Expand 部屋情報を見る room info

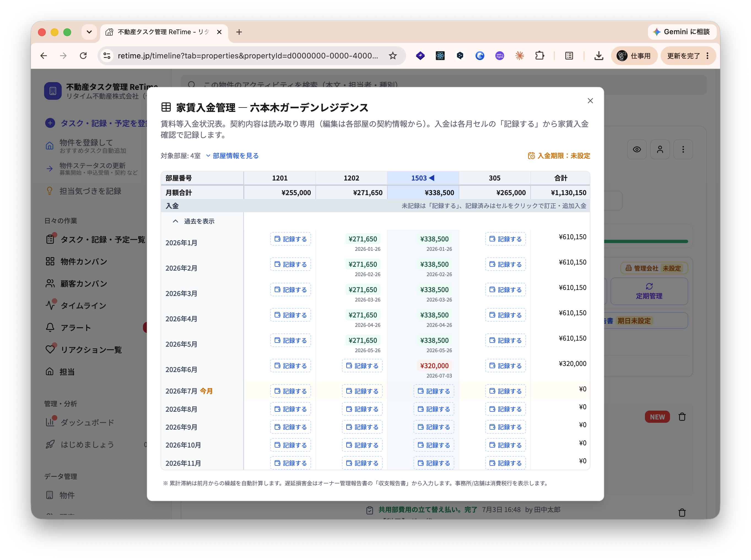(x=233, y=156)
